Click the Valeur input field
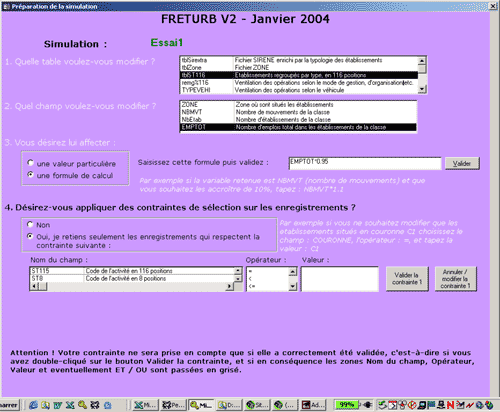 340,279
